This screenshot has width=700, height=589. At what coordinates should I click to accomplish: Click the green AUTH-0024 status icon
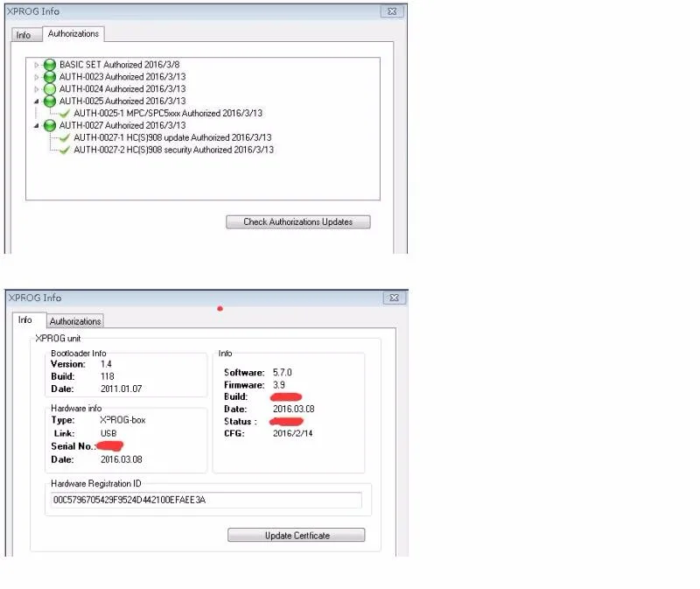click(x=50, y=89)
